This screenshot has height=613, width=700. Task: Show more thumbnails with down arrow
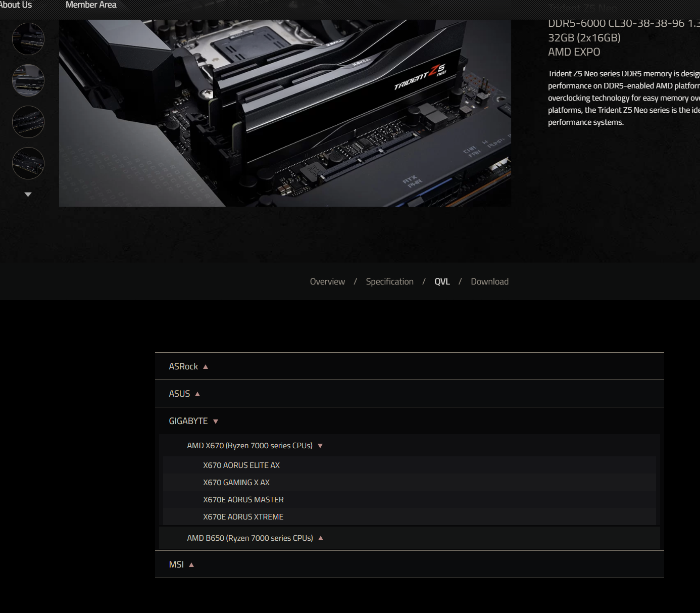point(28,195)
